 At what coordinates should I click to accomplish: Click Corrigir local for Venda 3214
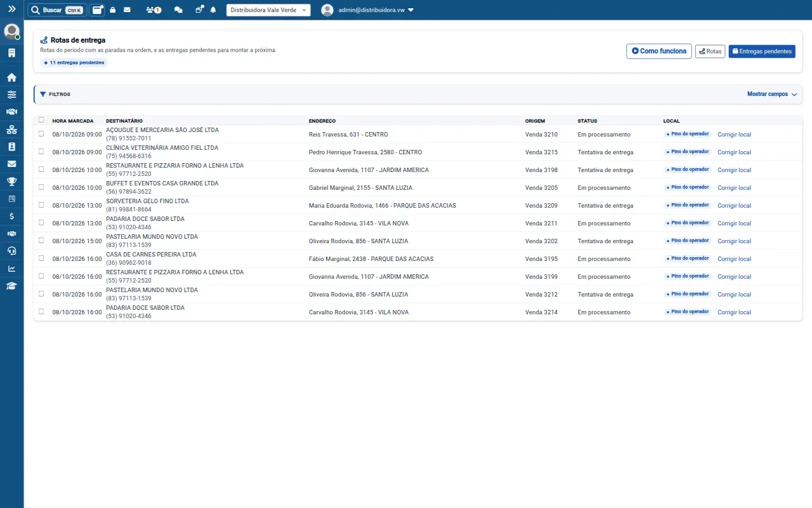[734, 312]
